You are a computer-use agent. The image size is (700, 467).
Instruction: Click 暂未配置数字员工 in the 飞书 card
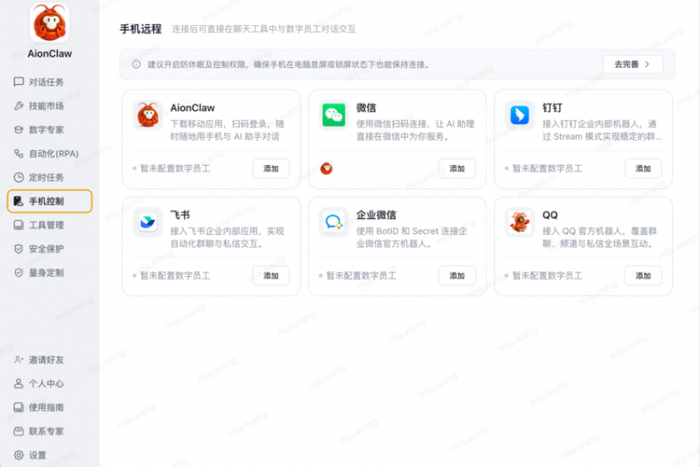point(175,275)
